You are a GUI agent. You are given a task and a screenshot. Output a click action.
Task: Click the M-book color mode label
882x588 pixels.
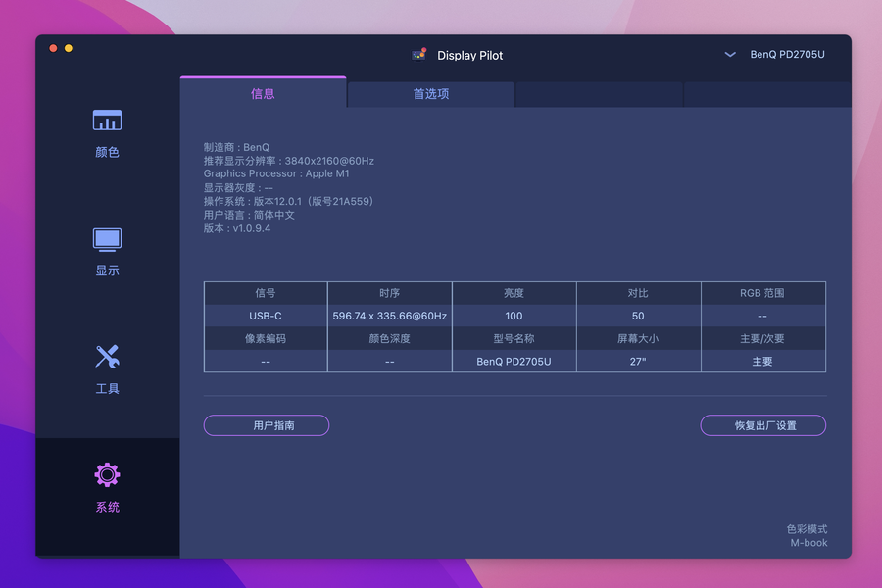(x=808, y=543)
